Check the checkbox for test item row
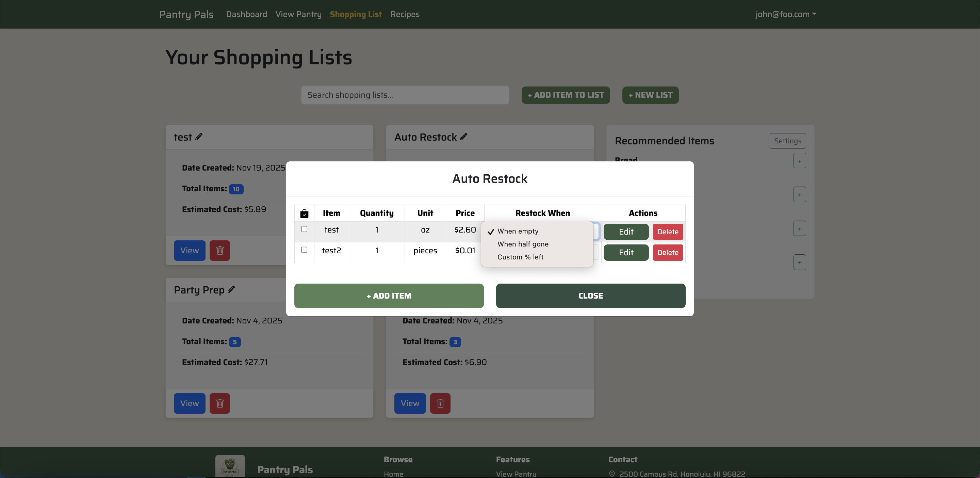980x478 pixels. [x=304, y=229]
